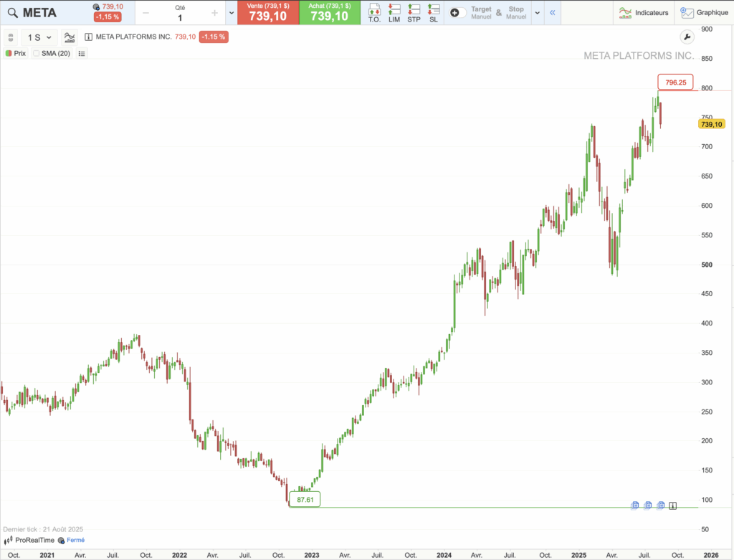Image resolution: width=734 pixels, height=560 pixels.
Task: Open the 1 S timeframe dropdown
Action: 39,37
